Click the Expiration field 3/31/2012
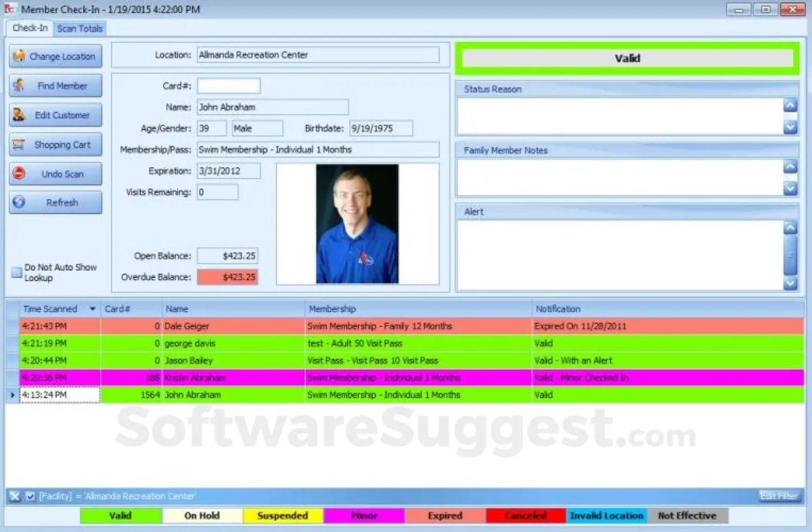Screen dimensions: 812x532 (x=229, y=171)
